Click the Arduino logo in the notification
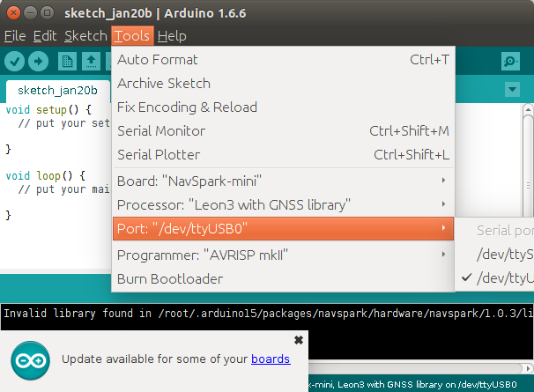The image size is (534, 392). [x=30, y=360]
